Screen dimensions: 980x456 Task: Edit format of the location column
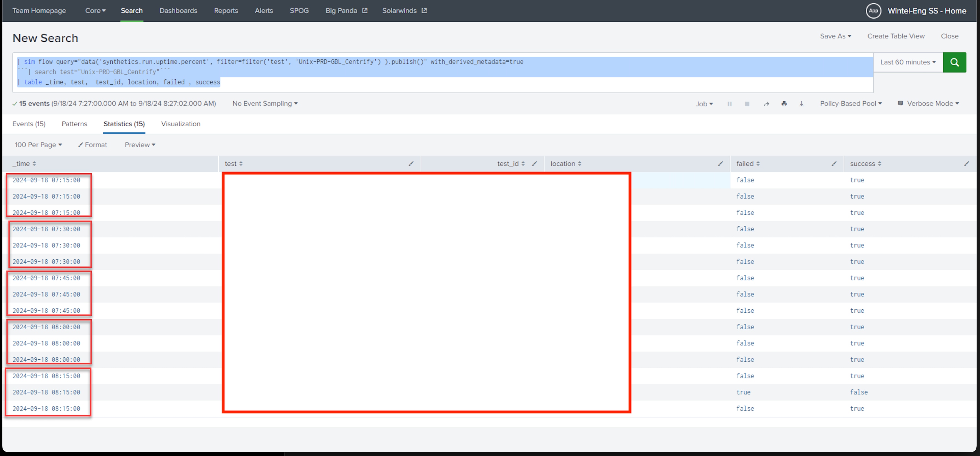(720, 164)
